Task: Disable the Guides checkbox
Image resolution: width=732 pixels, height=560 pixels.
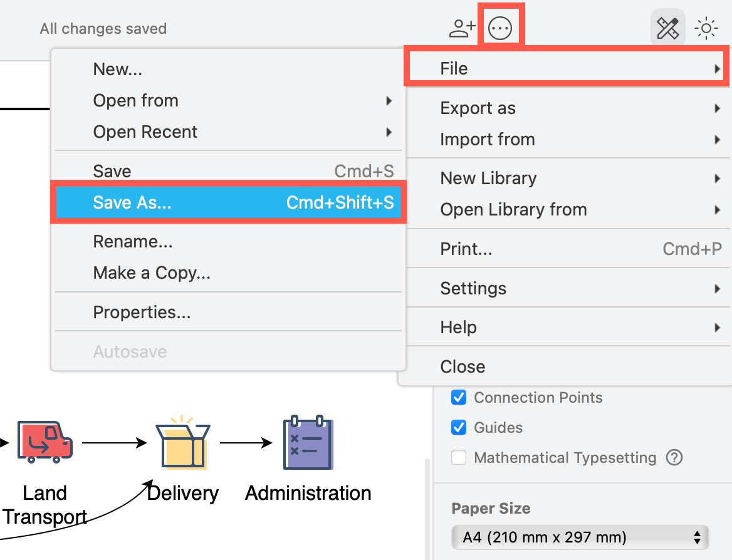Action: [459, 428]
